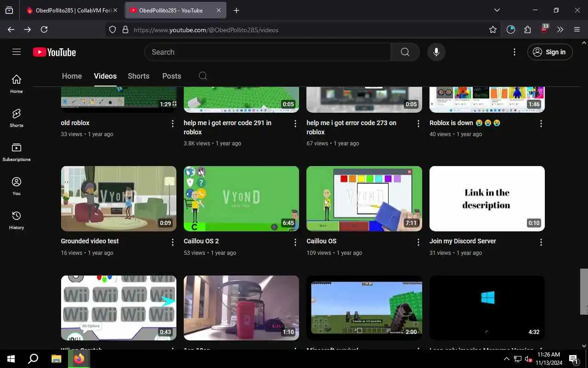Click the address bar URL
This screenshot has width=588, height=368.
tap(206, 30)
